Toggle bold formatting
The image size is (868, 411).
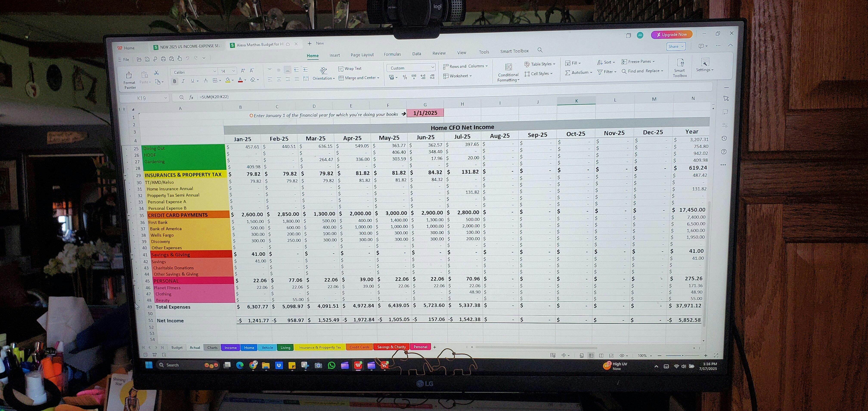tap(175, 81)
